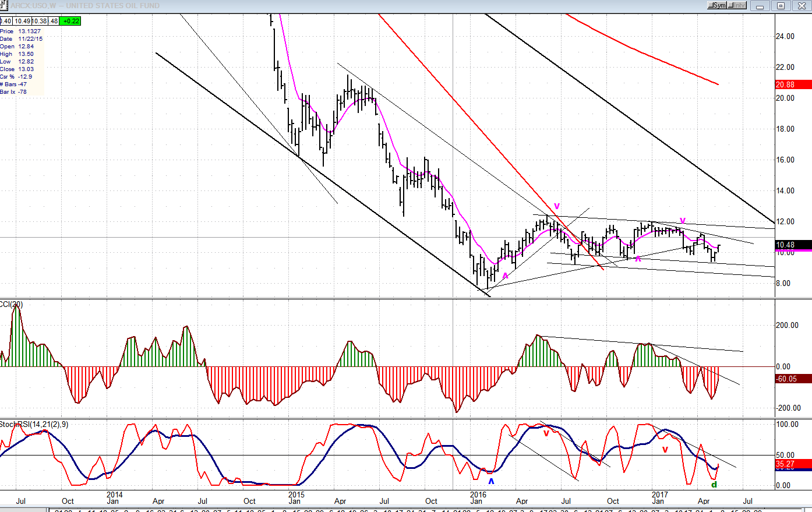Minimize the USO chart window
This screenshot has height=512, width=812.
[760, 6]
